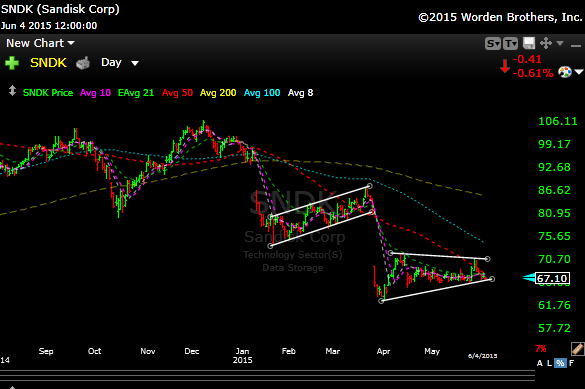Click the 92.68 price axis label

554,167
